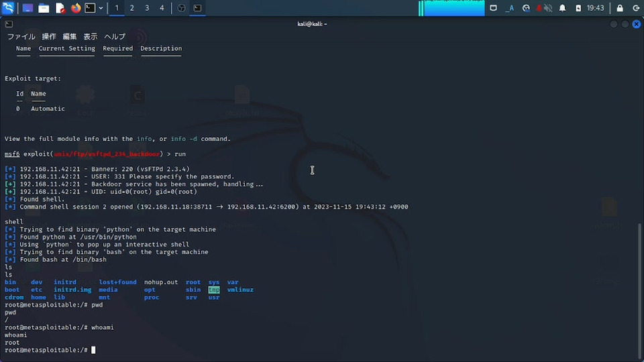644x362 pixels.
Task: Click the 'Description' column header text
Action: click(161, 48)
